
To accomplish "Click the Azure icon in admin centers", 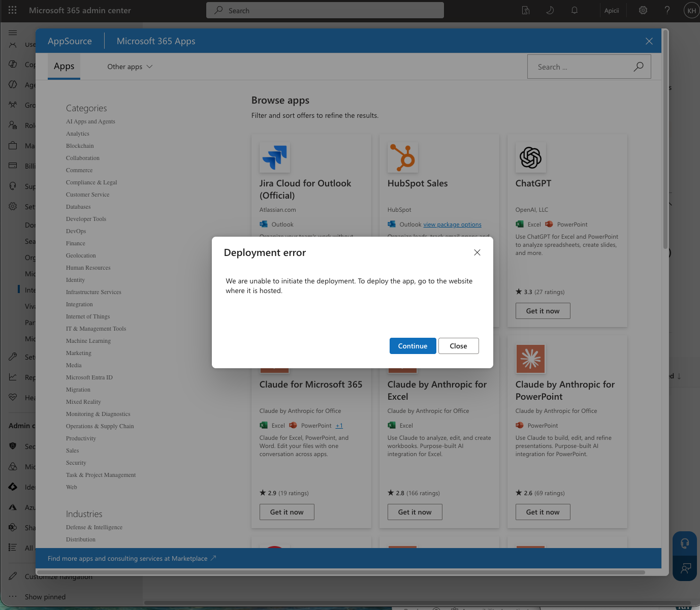I will pyautogui.click(x=13, y=507).
